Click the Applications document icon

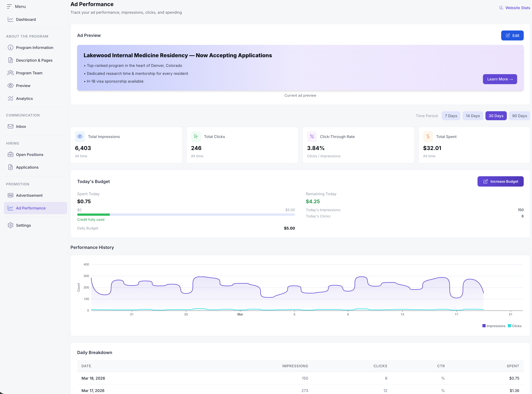click(11, 167)
